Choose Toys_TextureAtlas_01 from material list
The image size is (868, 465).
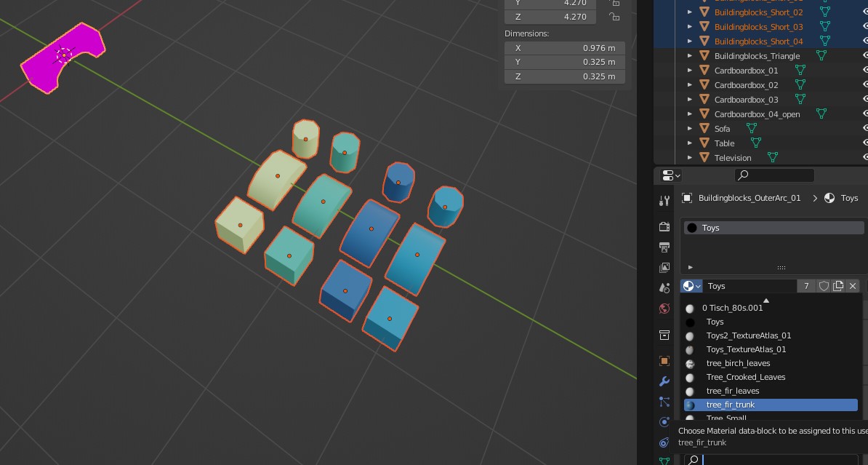pos(771,349)
